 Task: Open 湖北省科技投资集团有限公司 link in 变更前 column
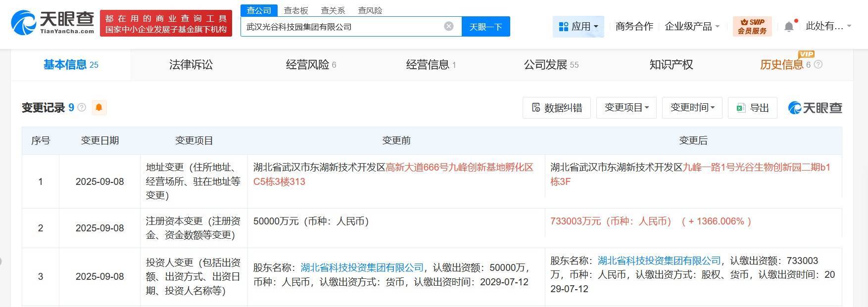362,267
